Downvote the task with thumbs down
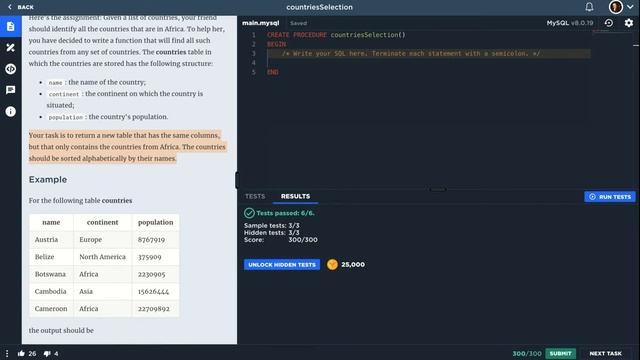This screenshot has height=360, width=640. [47, 353]
